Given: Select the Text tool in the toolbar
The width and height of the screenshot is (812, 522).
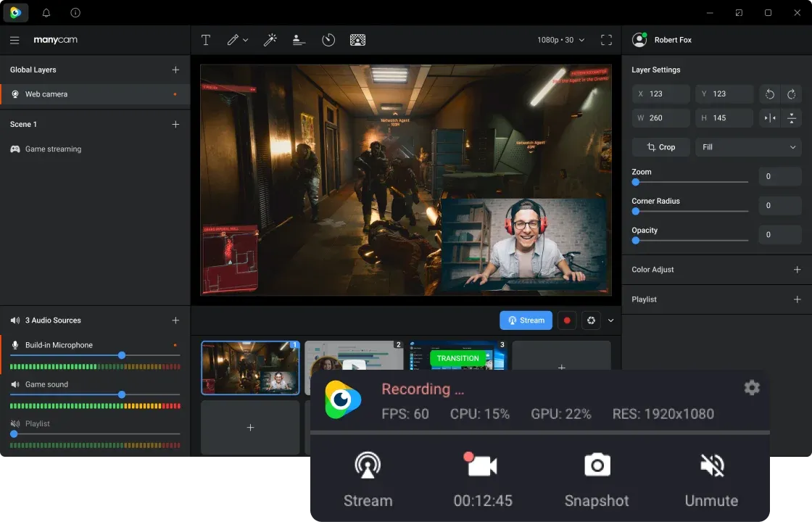Looking at the screenshot, I should (206, 40).
